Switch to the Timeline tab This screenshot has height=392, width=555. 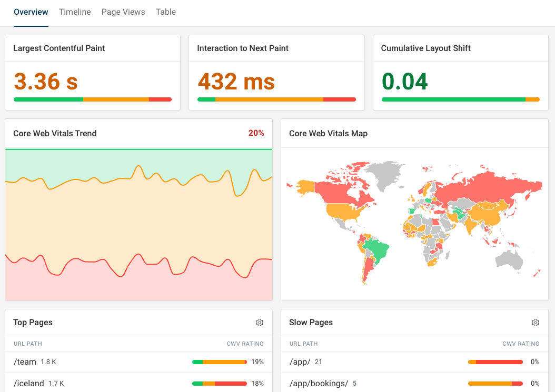pos(75,12)
